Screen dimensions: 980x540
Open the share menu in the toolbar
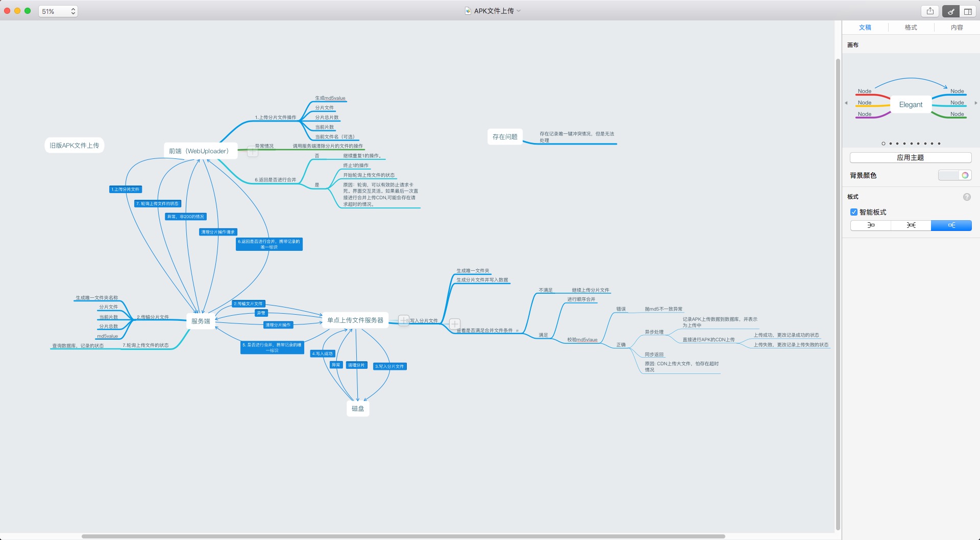[x=930, y=11]
